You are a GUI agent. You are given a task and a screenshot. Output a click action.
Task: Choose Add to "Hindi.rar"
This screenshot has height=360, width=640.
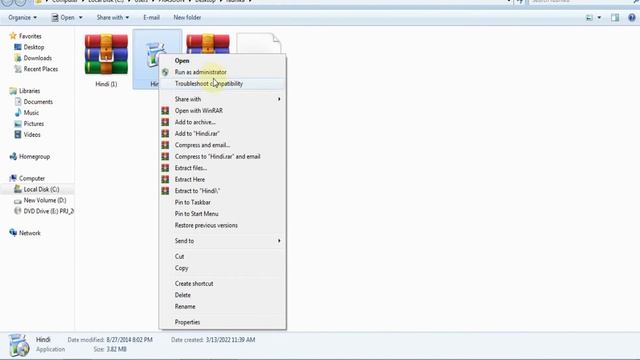coord(197,133)
